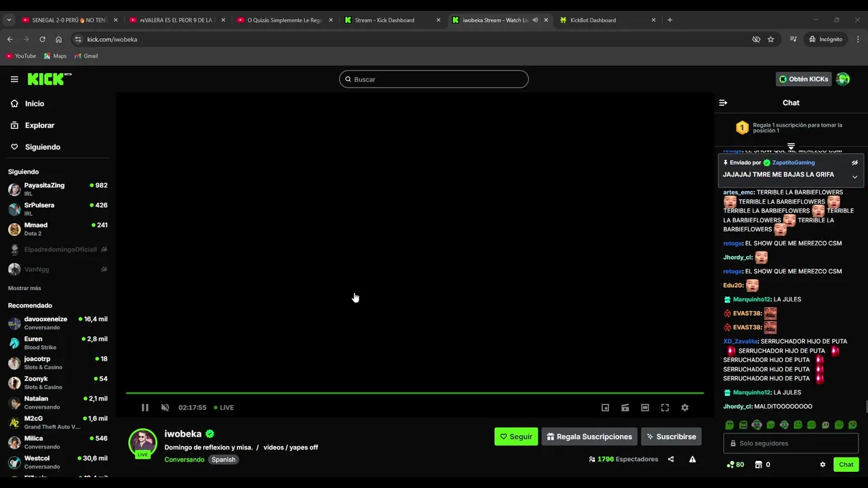Switch to Stream - Kick Dashboard tab
The height and width of the screenshot is (488, 868).
coord(392,20)
